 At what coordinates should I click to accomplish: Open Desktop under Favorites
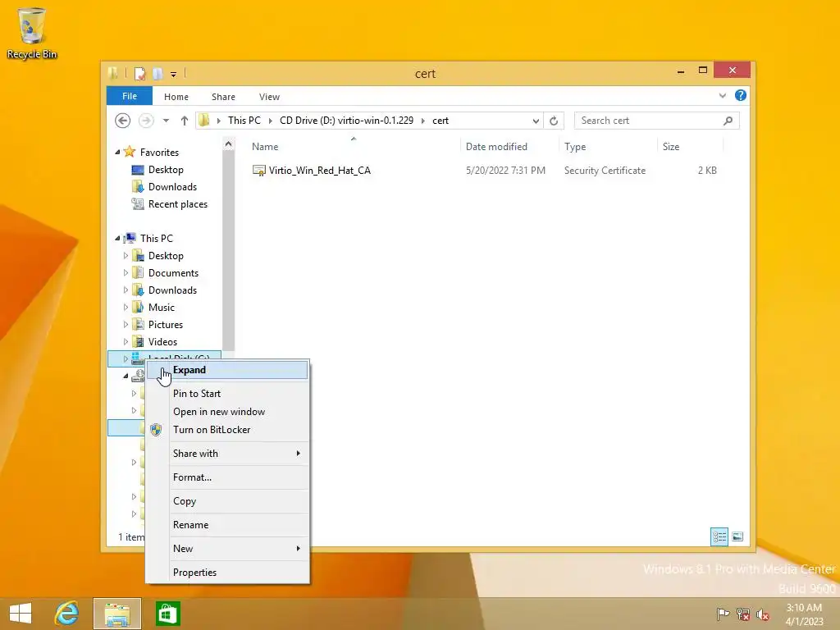pos(166,170)
